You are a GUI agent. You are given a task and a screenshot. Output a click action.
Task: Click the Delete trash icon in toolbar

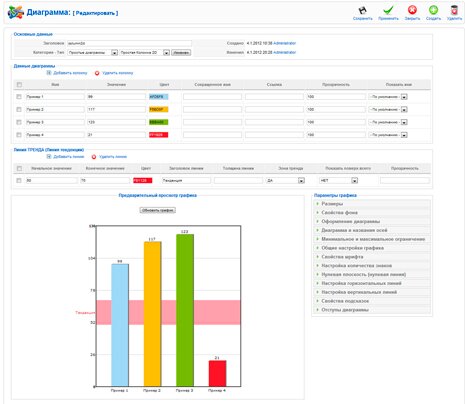(454, 10)
